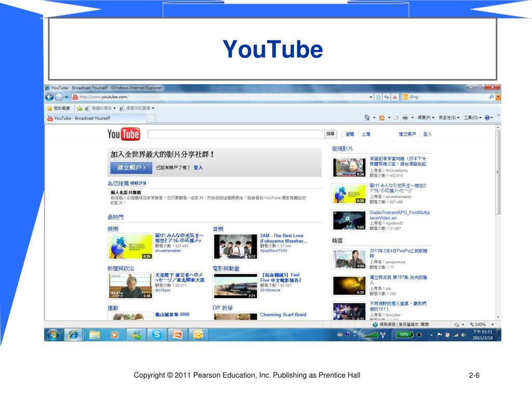Select the YouTube - Broadcast Yourself tab
This screenshot has width=532, height=399.
point(96,118)
